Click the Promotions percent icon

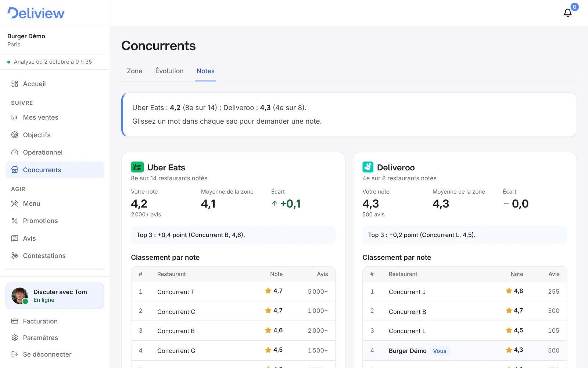(15, 221)
